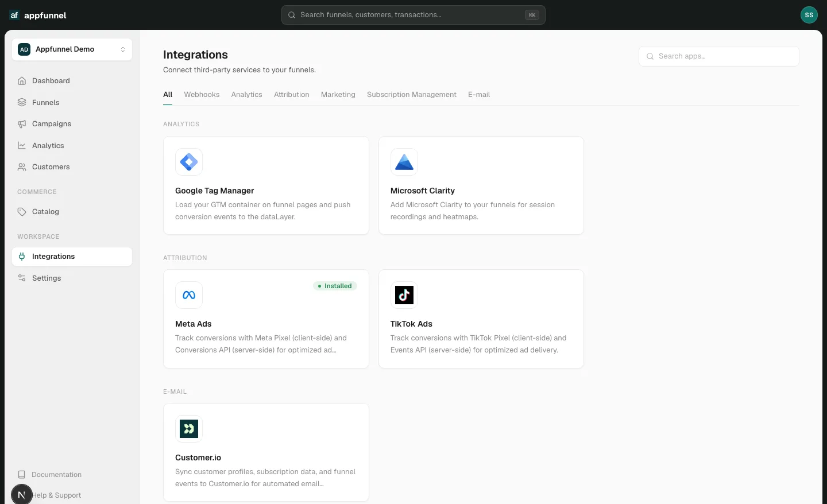Click the Customers people icon
827x504 pixels.
tap(22, 167)
